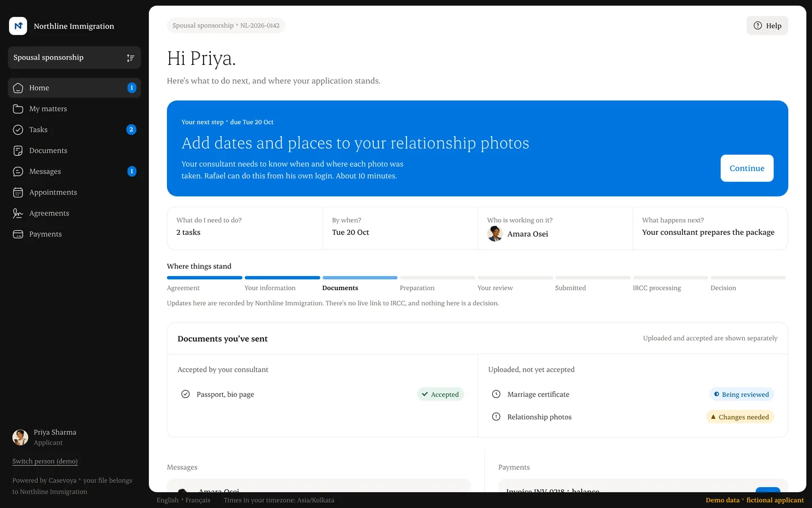
Task: Click the Appointments calendar icon
Action: coord(18,192)
